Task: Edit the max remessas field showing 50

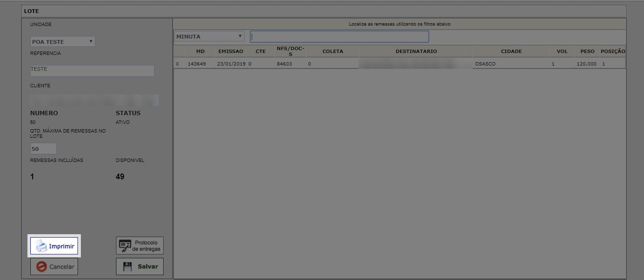Action: [43, 148]
